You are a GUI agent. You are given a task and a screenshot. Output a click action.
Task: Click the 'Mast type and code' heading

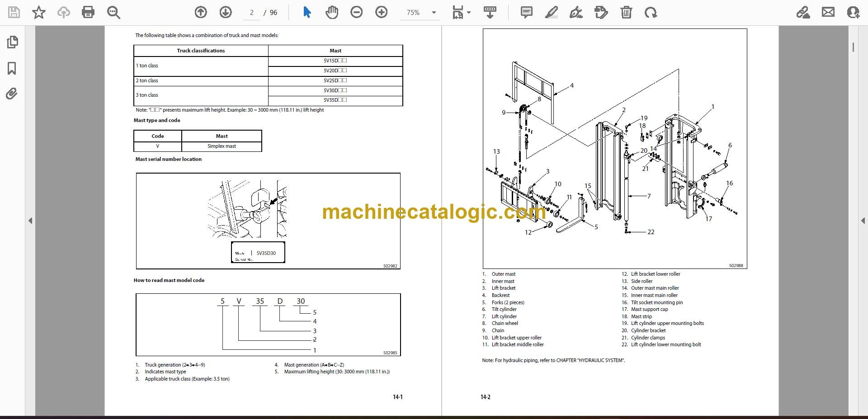click(x=157, y=120)
